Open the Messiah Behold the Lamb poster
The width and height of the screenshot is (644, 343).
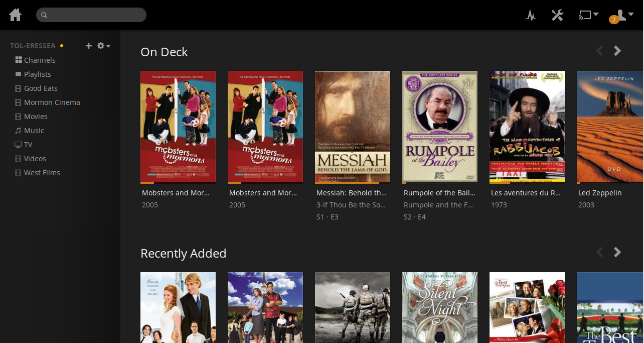[353, 127]
